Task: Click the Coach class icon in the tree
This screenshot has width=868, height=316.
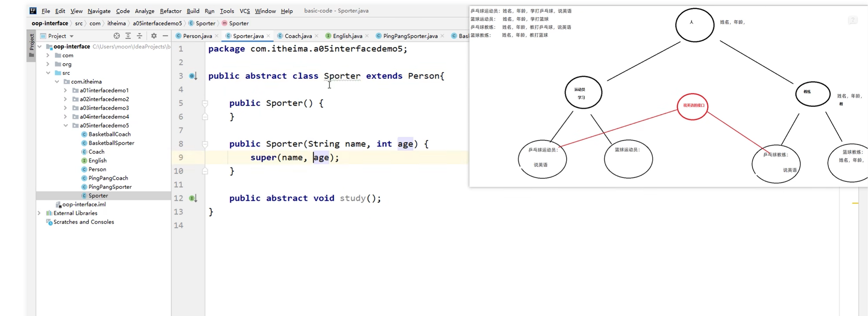Action: pos(83,152)
